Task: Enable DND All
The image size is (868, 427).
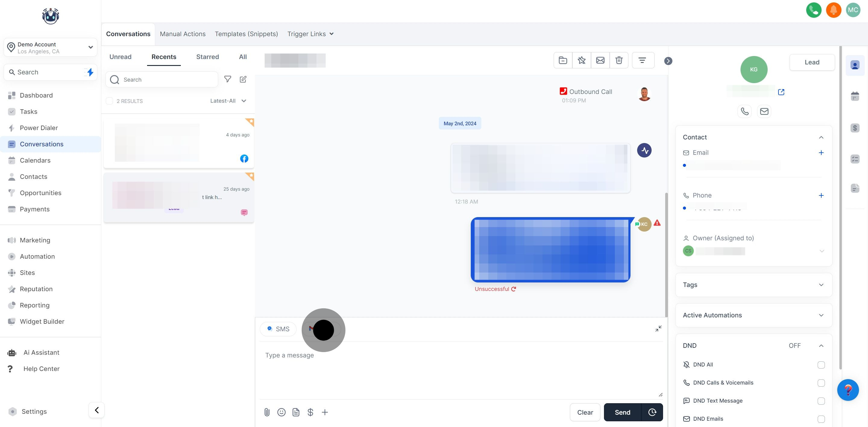Action: [822, 365]
